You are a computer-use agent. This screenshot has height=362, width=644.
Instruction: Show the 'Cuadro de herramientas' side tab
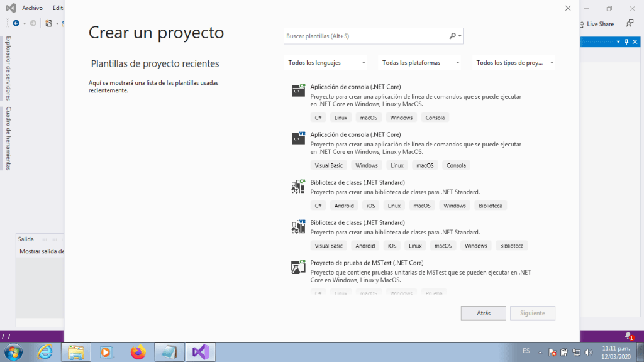(8, 138)
